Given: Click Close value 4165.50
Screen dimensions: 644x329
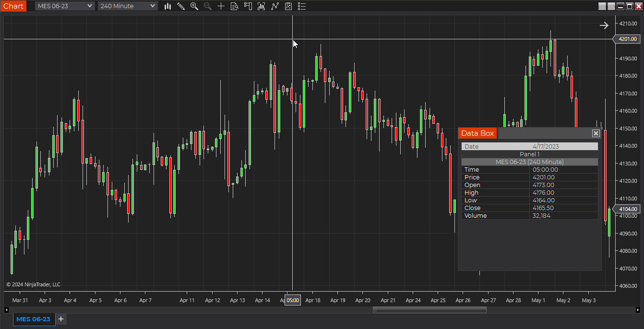Looking at the screenshot, I should (x=543, y=208).
